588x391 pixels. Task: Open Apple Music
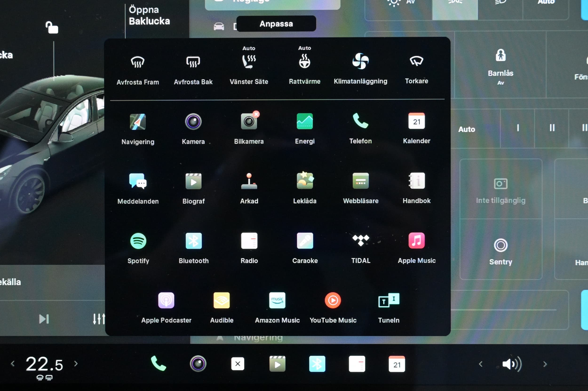(417, 240)
